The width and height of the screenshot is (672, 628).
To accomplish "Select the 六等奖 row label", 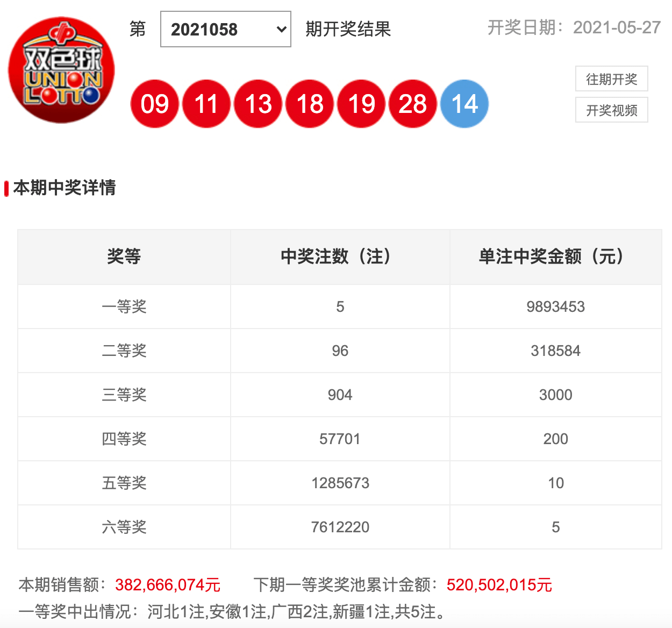I will (124, 527).
